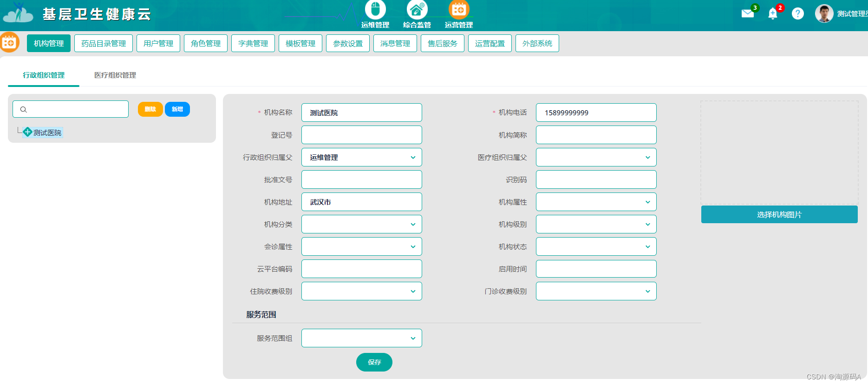This screenshot has height=385, width=868.
Task: Click the 批准文号 input field
Action: click(x=362, y=179)
